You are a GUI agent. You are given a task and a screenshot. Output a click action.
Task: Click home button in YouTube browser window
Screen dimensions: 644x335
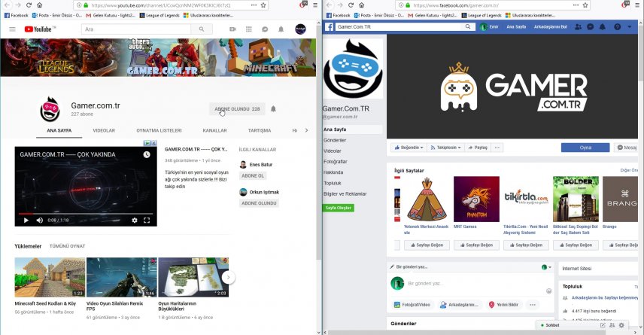coord(39,5)
